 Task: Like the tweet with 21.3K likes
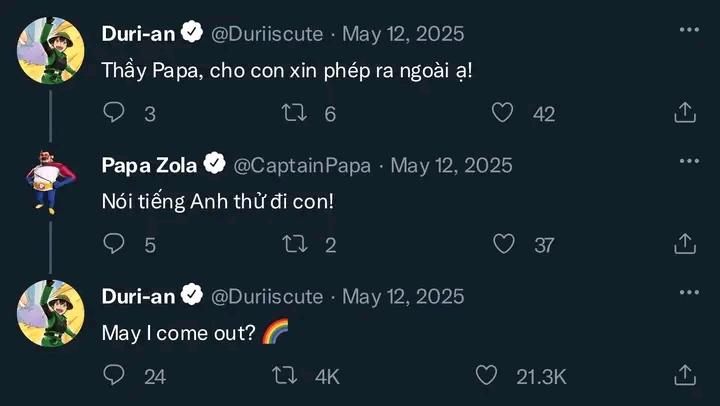point(487,376)
